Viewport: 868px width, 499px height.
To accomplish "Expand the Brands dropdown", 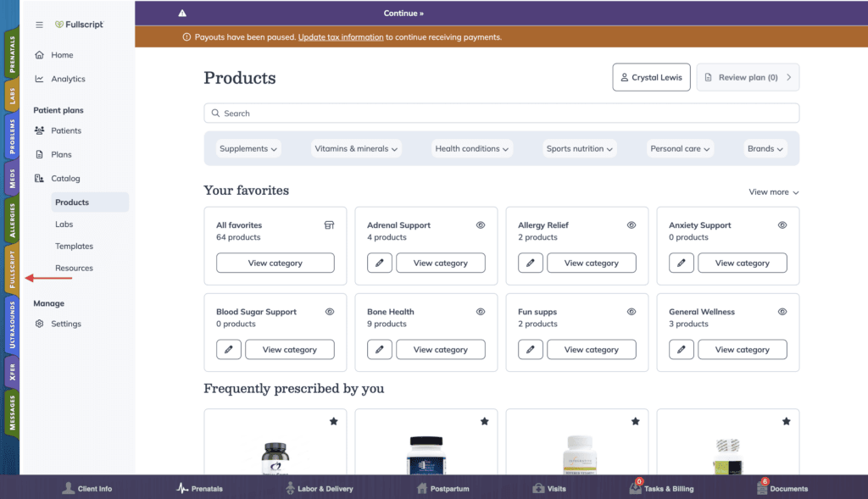I will point(765,149).
